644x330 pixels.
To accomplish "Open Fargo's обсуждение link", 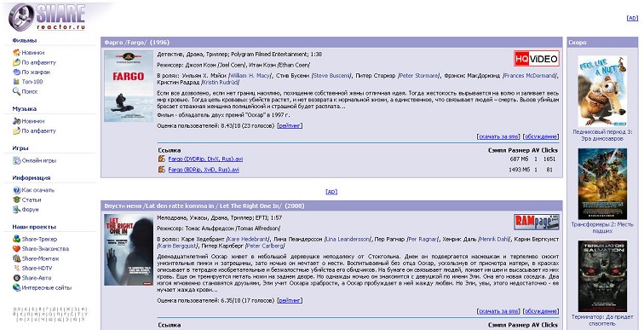I will click(541, 136).
